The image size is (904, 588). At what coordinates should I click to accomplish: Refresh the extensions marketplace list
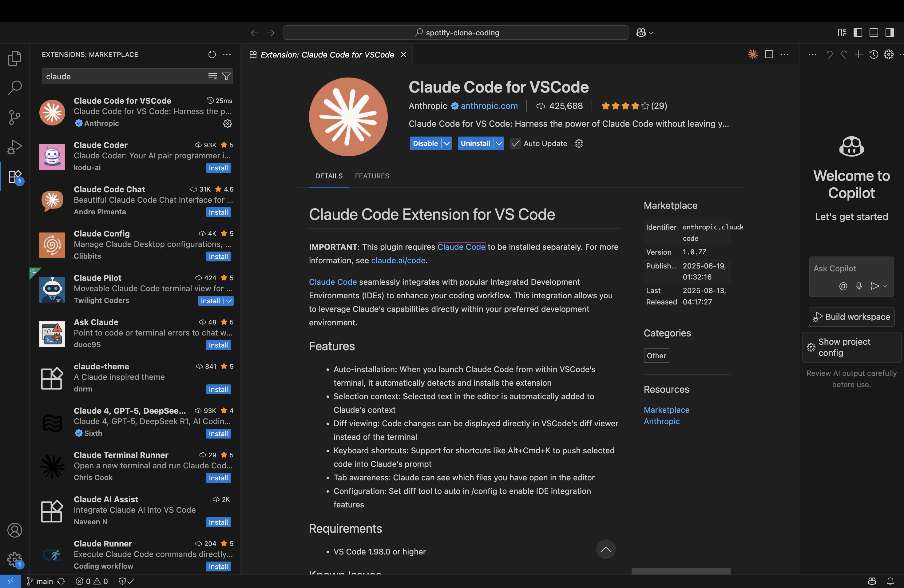[212, 54]
